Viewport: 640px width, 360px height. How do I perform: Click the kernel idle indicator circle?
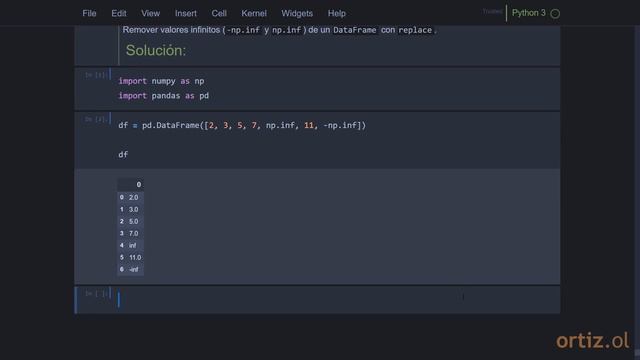(555, 13)
